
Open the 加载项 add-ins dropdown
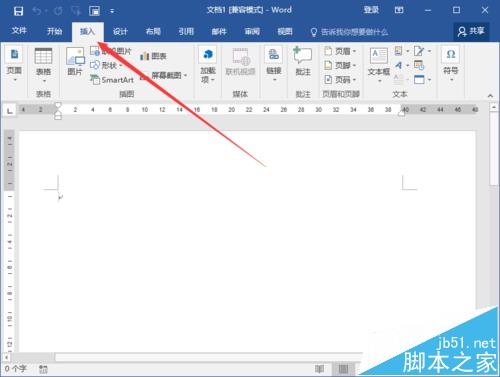tap(208, 65)
